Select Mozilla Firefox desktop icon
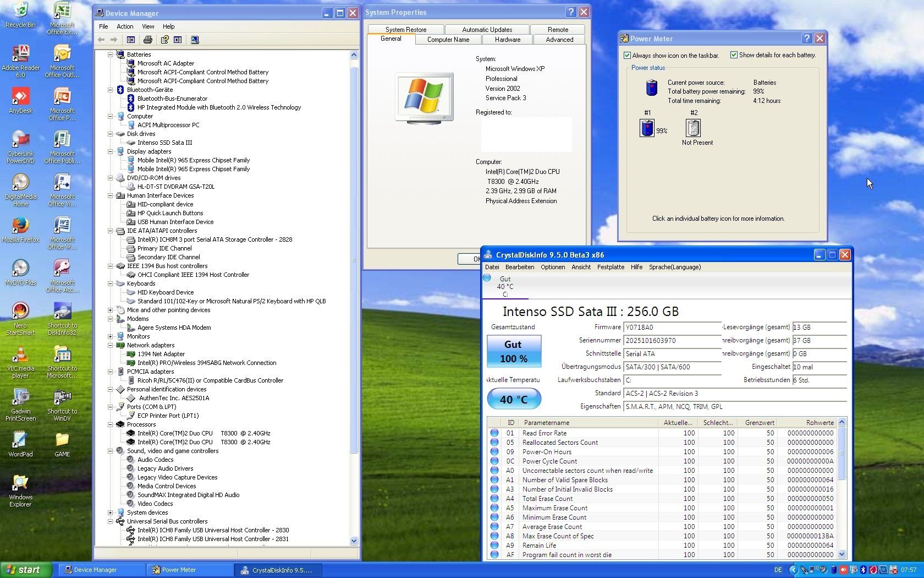The width and height of the screenshot is (924, 578). (x=20, y=230)
